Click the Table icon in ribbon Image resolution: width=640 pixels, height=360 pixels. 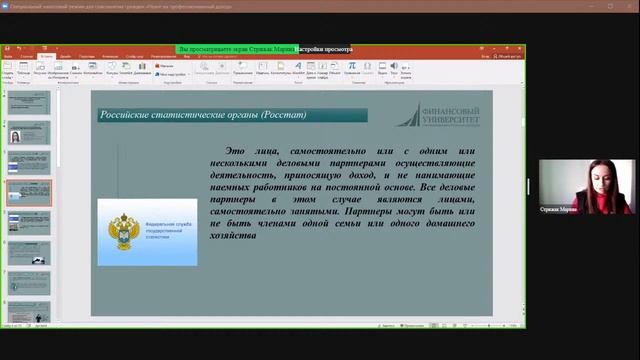pos(24,69)
